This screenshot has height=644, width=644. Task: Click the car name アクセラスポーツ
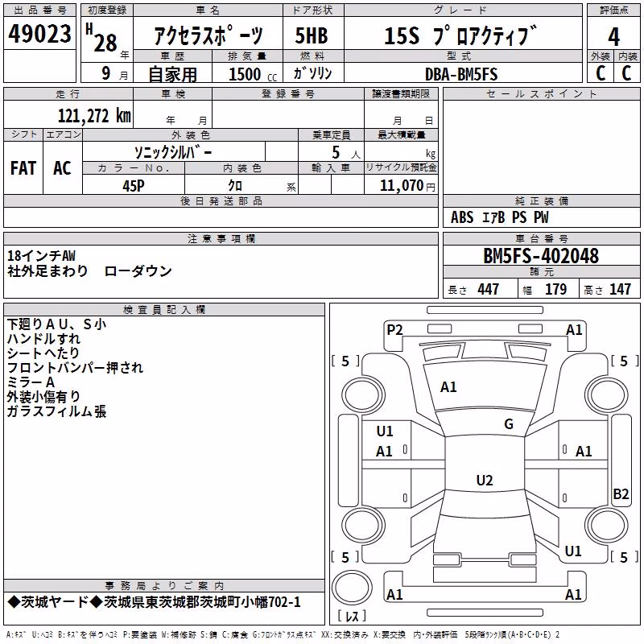[208, 35]
